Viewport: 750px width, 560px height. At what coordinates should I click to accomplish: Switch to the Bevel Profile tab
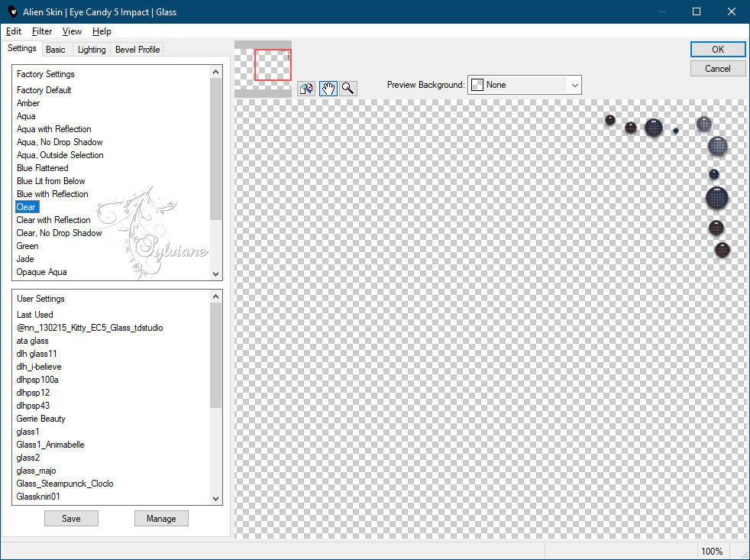pyautogui.click(x=137, y=50)
